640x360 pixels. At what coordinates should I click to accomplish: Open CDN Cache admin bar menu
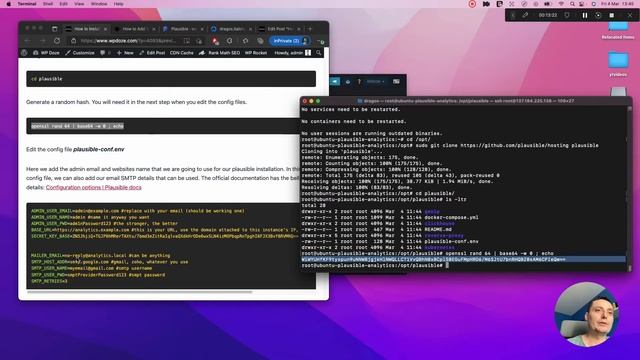coord(181,53)
